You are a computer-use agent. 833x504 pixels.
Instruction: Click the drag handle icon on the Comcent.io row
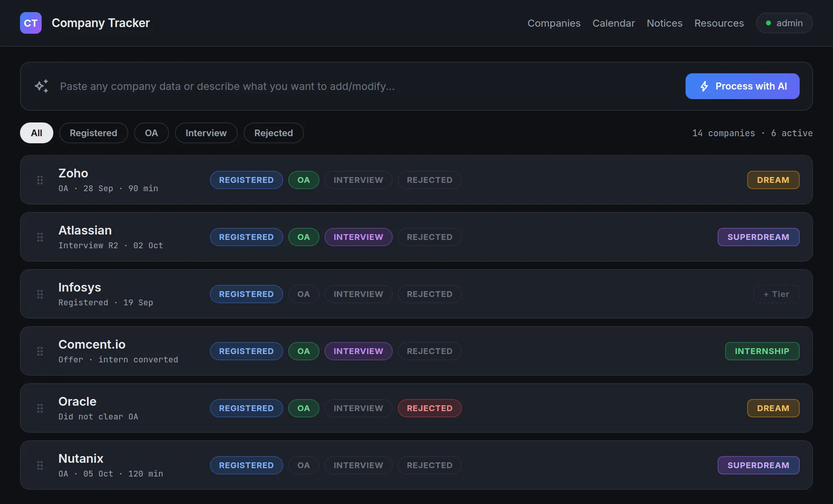point(40,351)
